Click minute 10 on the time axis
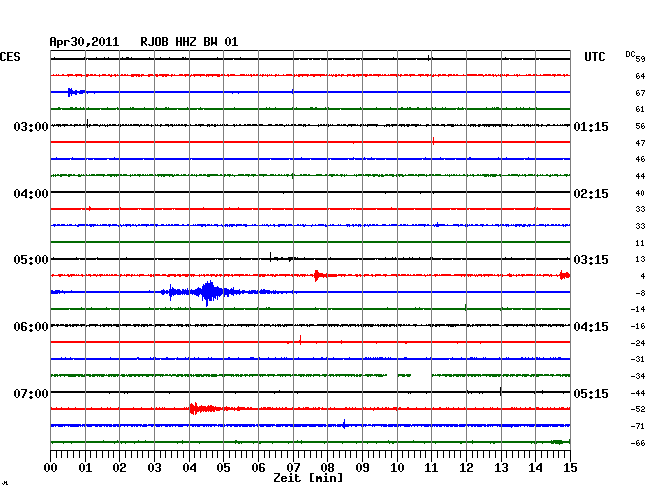Viewport: 650px width, 494px height. [397, 467]
